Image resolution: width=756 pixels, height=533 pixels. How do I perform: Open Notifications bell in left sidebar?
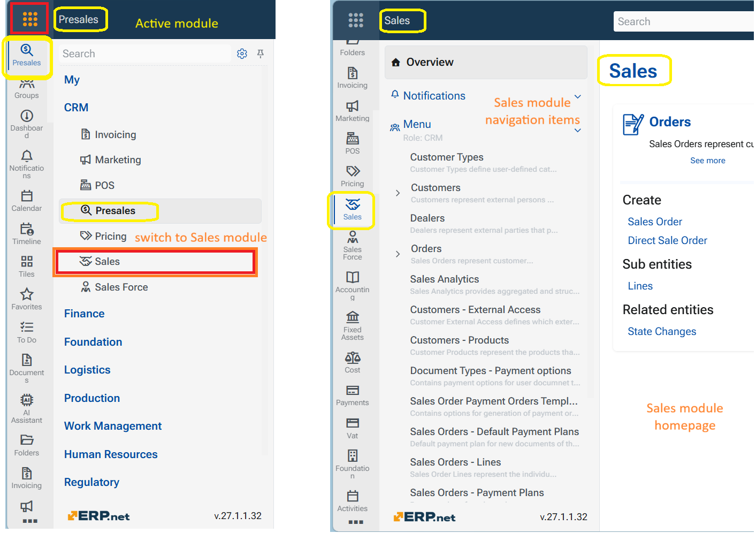pyautogui.click(x=27, y=164)
